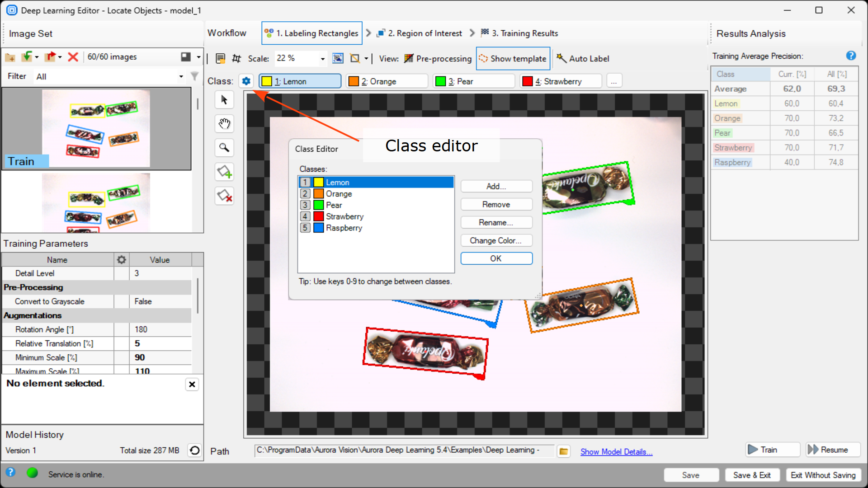The height and width of the screenshot is (488, 868).
Task: Click the Change Color button
Action: 496,241
